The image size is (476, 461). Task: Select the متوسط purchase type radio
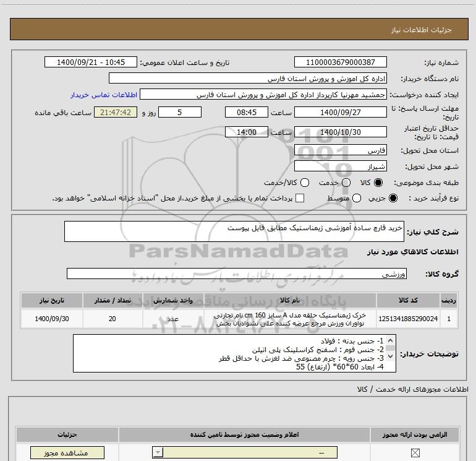click(357, 198)
